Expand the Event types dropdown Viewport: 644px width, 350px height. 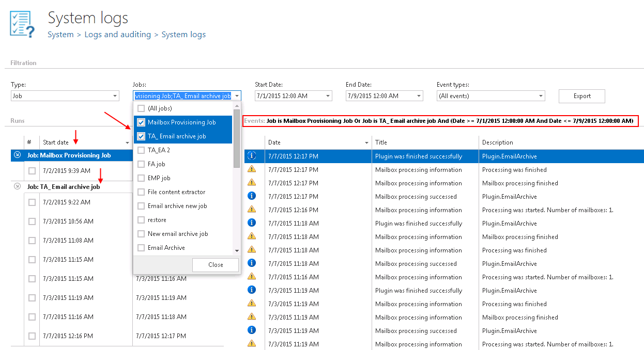540,96
